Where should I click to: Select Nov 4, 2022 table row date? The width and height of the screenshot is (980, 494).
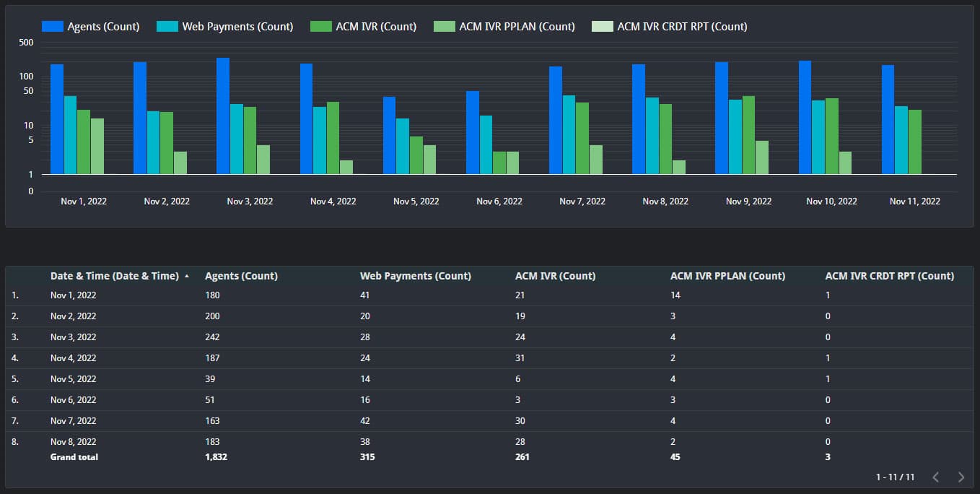pyautogui.click(x=73, y=358)
